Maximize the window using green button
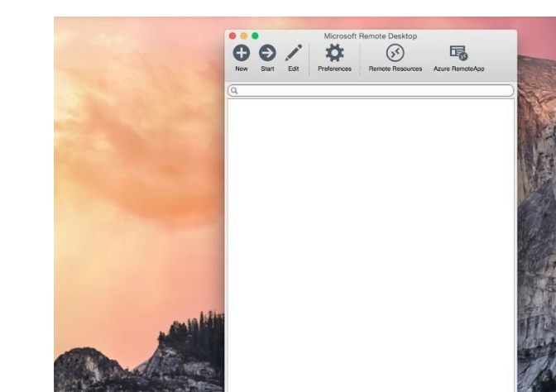The width and height of the screenshot is (556, 392). [x=255, y=36]
